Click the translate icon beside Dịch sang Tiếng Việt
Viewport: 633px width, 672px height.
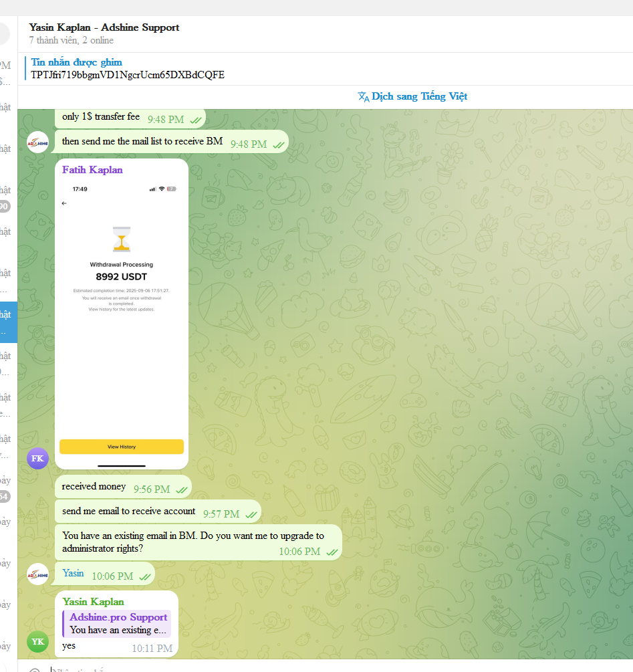click(364, 97)
